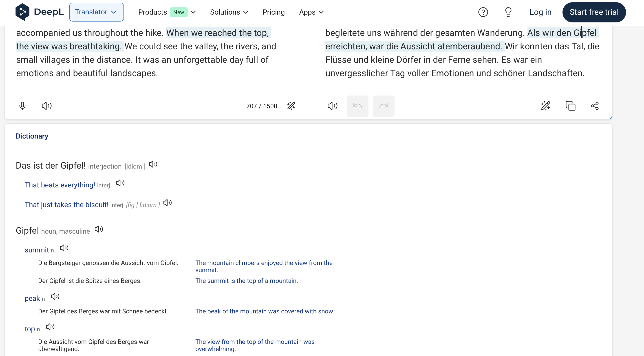Click the undo arrow in translation panel

pos(357,106)
